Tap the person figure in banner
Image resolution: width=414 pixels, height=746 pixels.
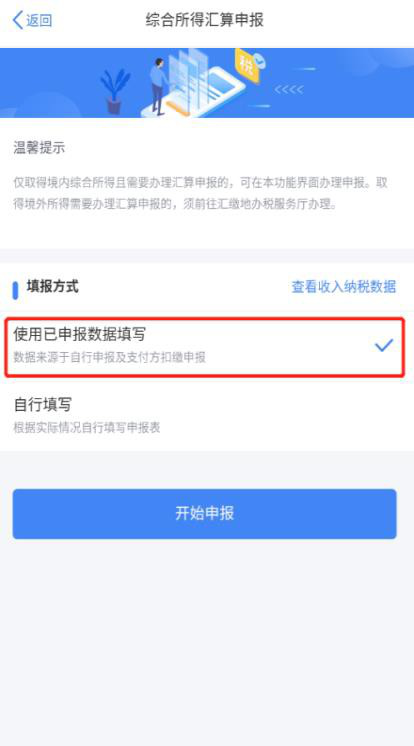point(159,87)
